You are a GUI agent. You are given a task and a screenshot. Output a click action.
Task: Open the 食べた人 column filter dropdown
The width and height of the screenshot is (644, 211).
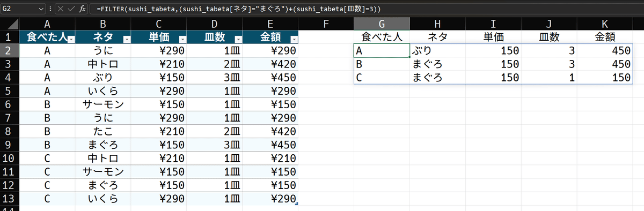point(71,40)
